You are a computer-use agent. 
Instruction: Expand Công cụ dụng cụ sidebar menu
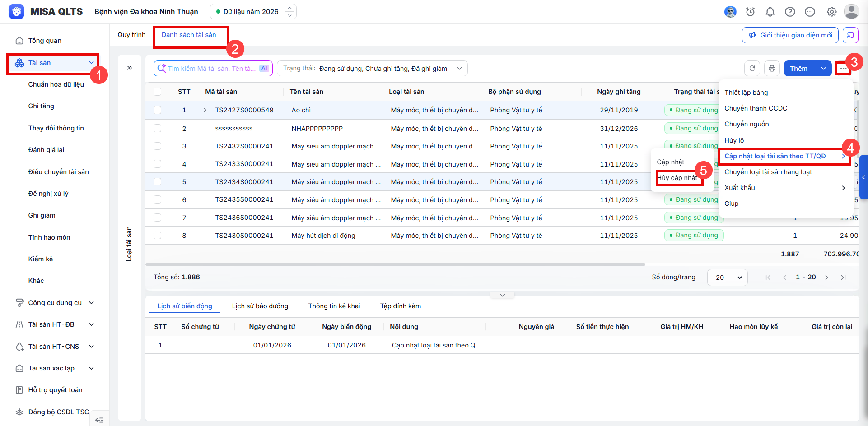91,303
